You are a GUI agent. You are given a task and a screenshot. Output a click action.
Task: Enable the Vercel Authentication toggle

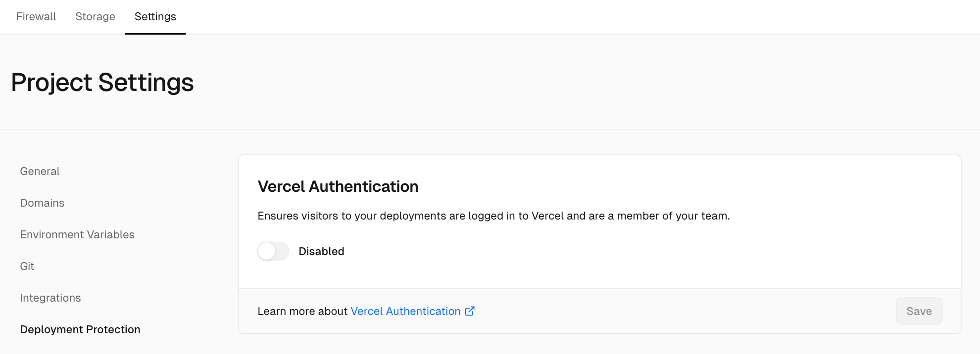coord(273,251)
